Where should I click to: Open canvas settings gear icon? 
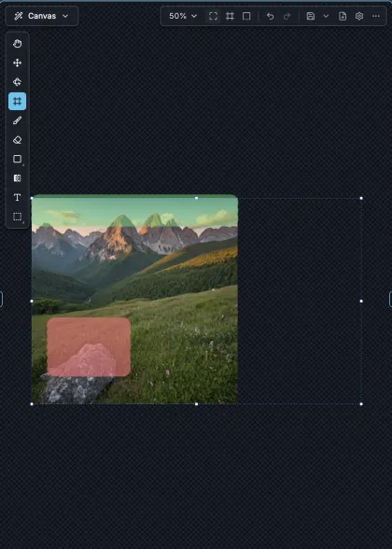(359, 16)
